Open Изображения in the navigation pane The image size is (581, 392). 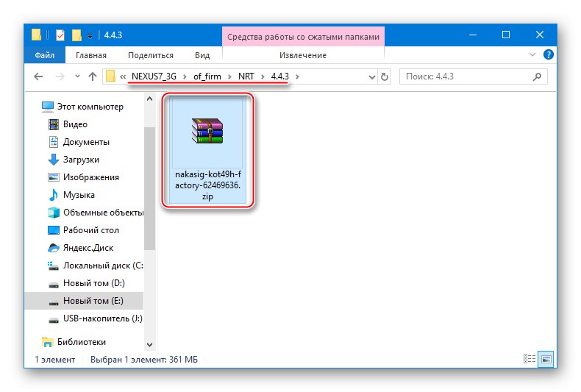(x=90, y=177)
